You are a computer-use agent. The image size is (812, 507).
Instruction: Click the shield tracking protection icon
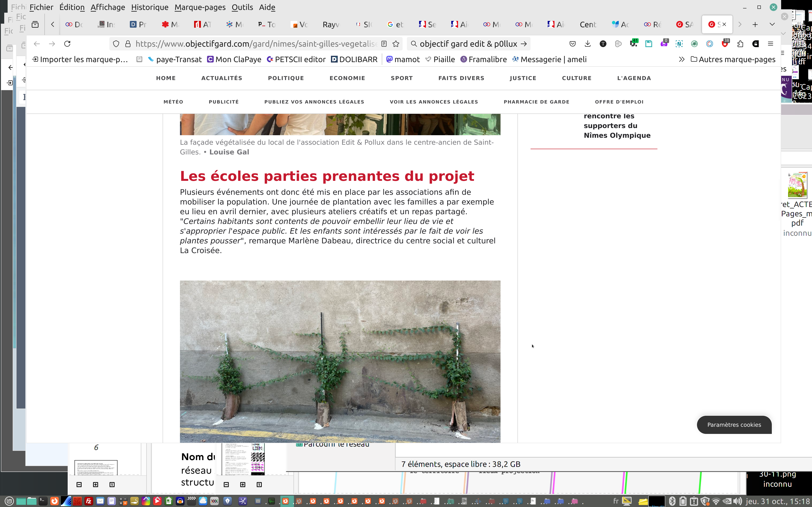pyautogui.click(x=116, y=44)
